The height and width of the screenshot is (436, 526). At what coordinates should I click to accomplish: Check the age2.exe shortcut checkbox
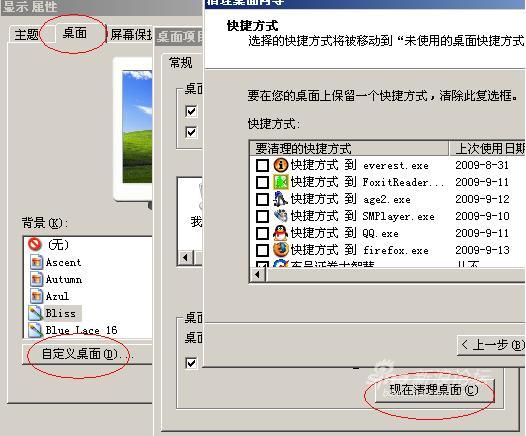click(262, 199)
